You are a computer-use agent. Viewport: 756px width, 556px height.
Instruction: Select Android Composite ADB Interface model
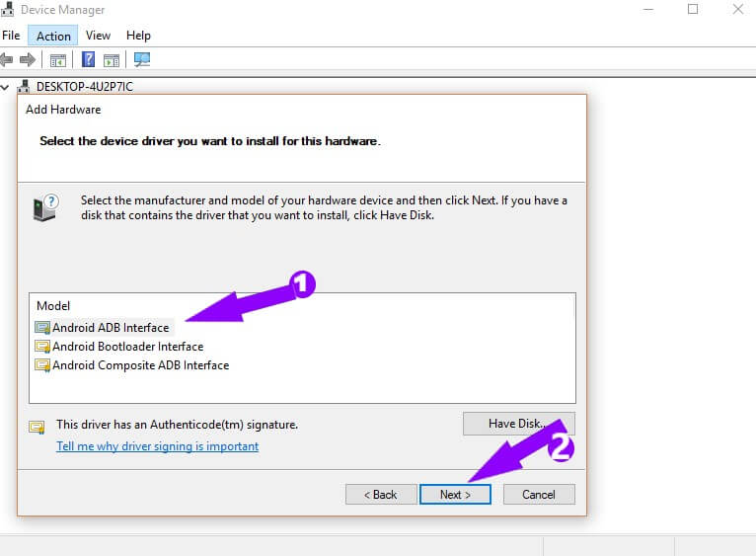point(141,365)
